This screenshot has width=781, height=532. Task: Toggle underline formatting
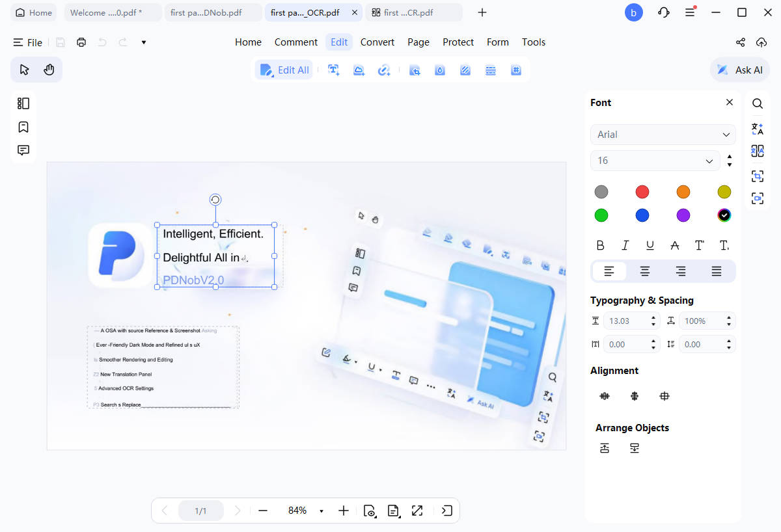pos(650,245)
